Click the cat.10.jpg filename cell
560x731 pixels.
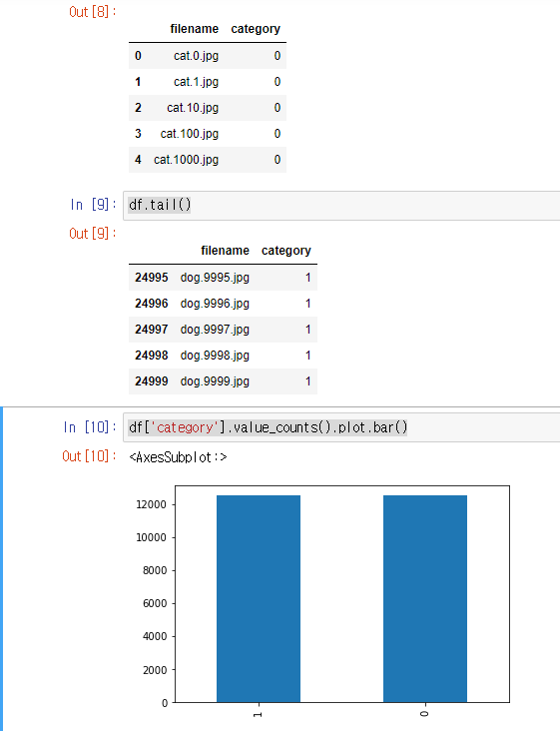point(193,108)
